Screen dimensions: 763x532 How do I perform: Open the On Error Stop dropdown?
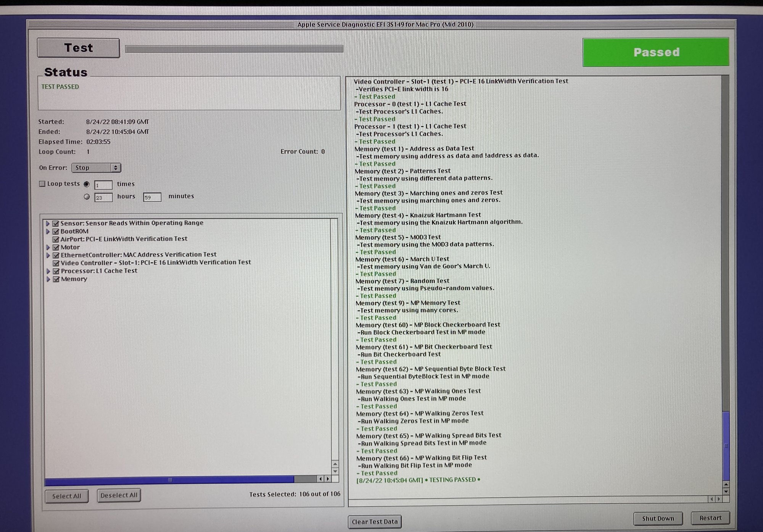click(x=96, y=168)
